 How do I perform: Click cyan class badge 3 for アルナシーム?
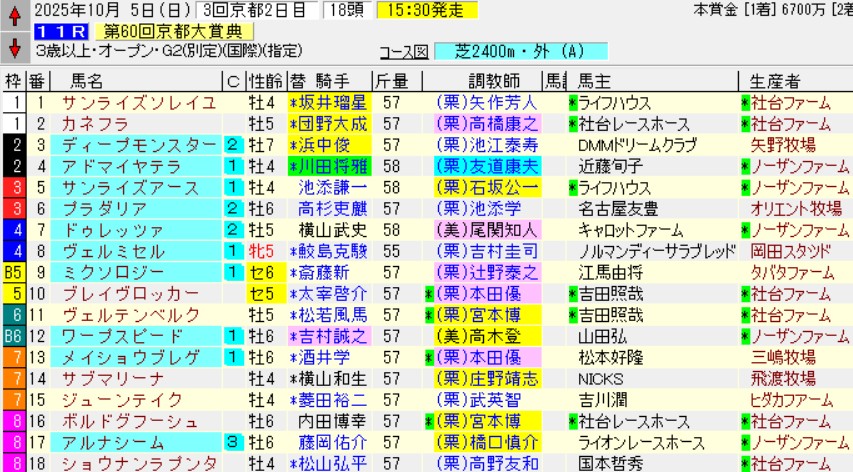(x=231, y=441)
